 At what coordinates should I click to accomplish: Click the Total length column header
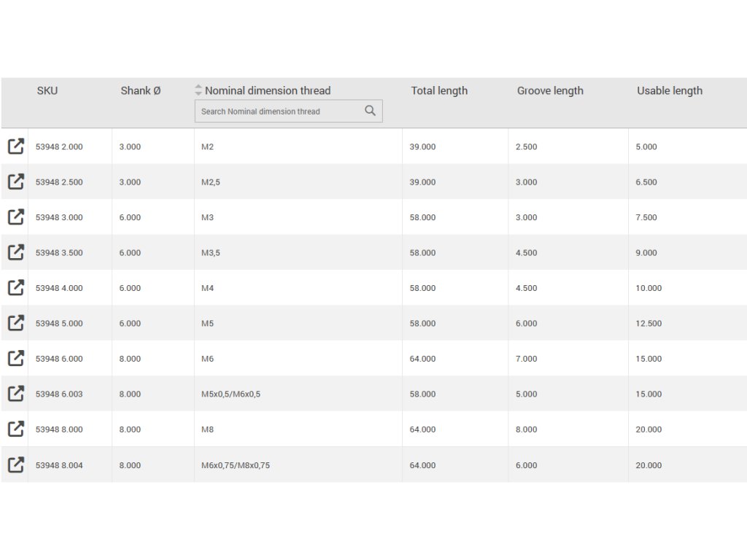(x=439, y=90)
